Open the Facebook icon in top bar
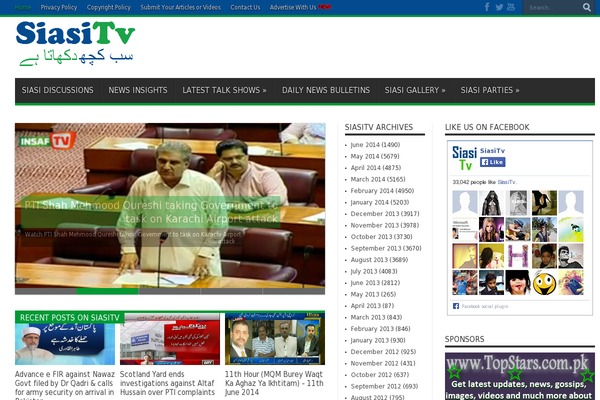Viewport: 600px width, 400px height. (487, 7)
